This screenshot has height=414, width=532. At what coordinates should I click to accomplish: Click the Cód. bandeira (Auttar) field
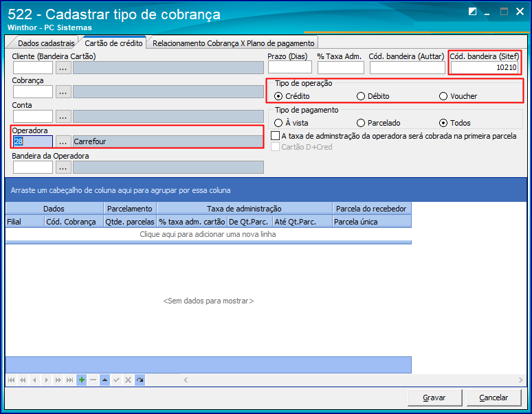coord(407,67)
